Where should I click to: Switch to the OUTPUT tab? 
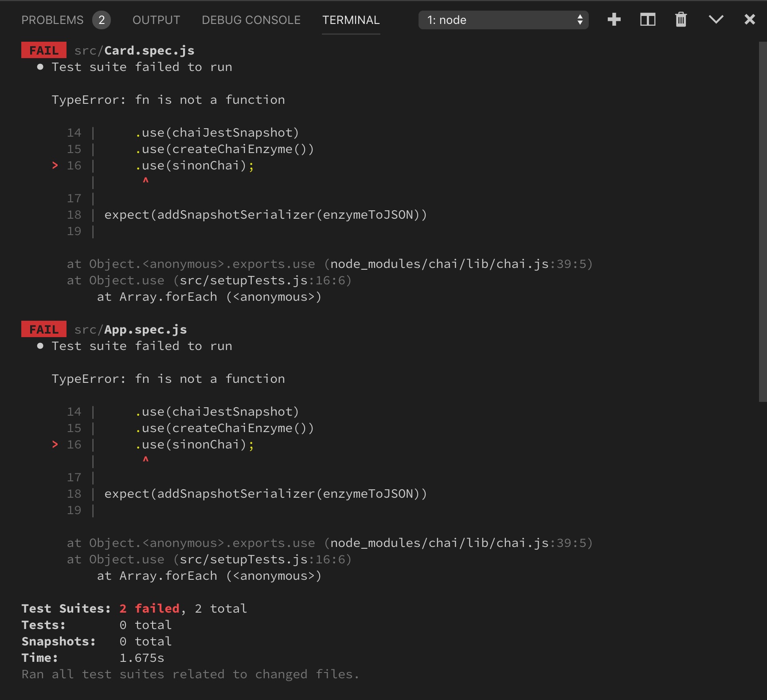(156, 20)
